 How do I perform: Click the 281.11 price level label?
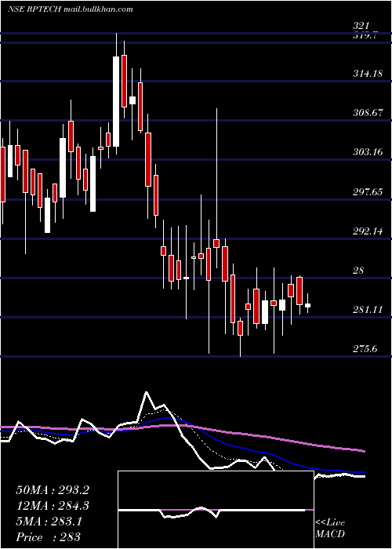click(x=368, y=310)
